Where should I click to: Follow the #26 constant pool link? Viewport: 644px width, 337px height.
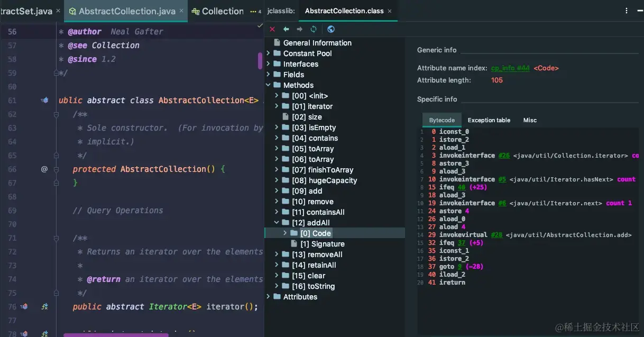click(x=504, y=156)
